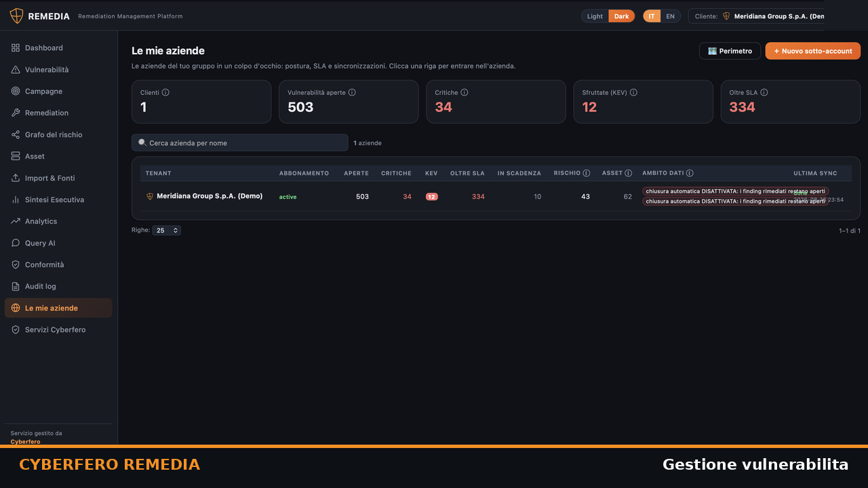Click the '1–1 di 1' pagination text
This screenshot has height=488, width=868.
[x=850, y=231]
